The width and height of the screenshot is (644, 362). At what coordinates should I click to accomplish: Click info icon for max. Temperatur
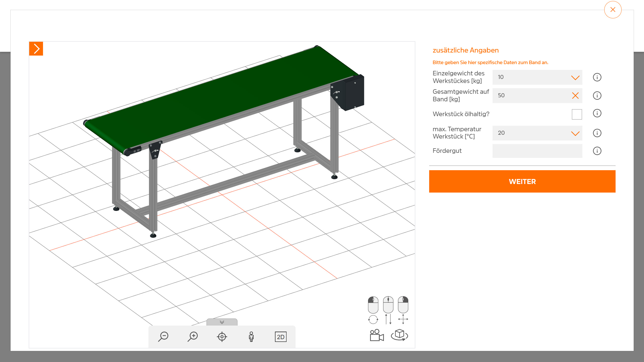point(597,133)
